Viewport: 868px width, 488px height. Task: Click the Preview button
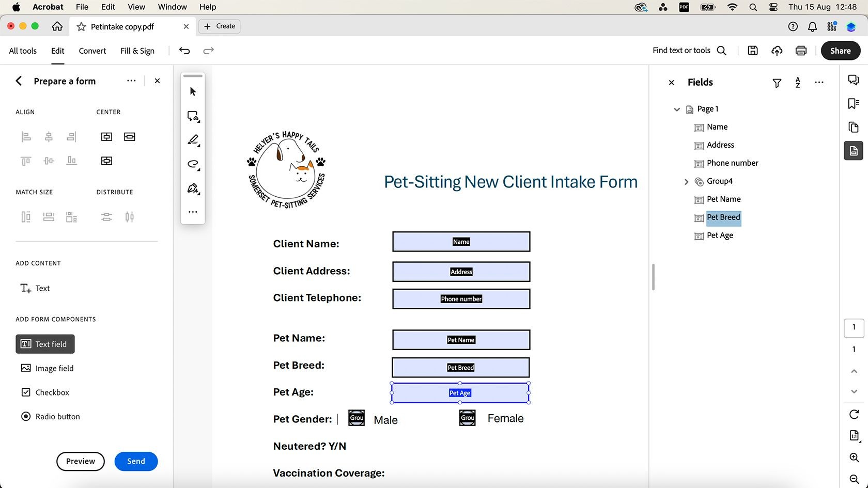(x=81, y=461)
